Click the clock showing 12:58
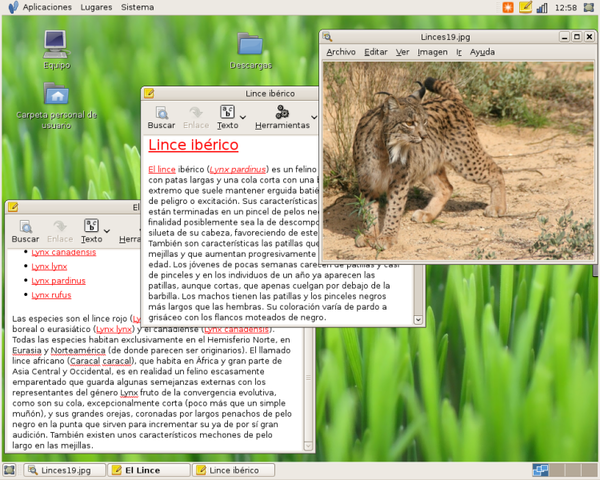 [x=566, y=8]
